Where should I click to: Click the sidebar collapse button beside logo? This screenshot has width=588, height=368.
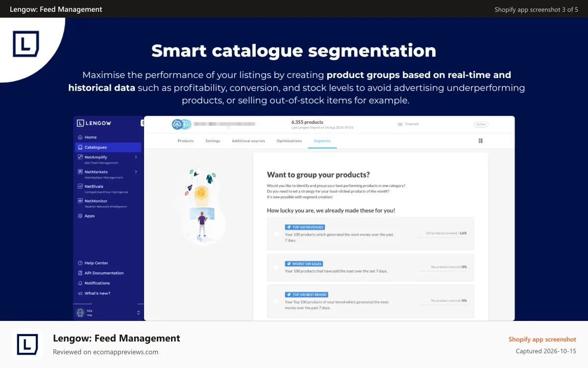pos(142,123)
